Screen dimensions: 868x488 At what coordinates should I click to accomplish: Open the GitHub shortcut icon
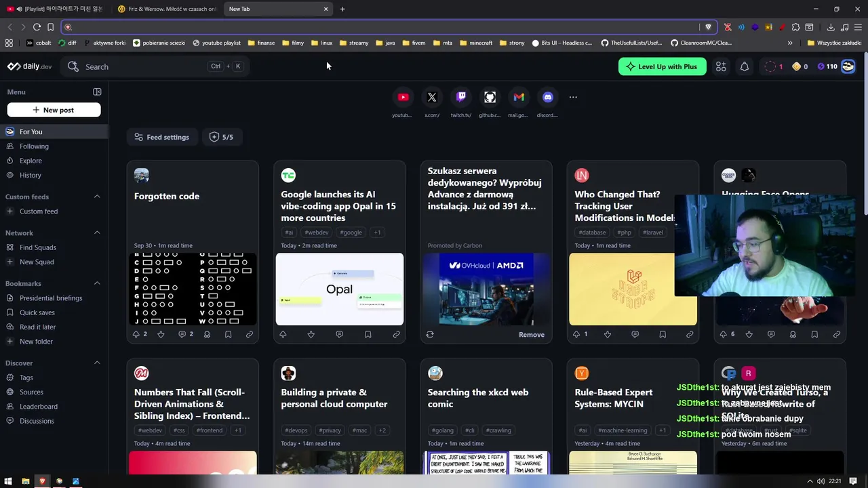pyautogui.click(x=490, y=97)
